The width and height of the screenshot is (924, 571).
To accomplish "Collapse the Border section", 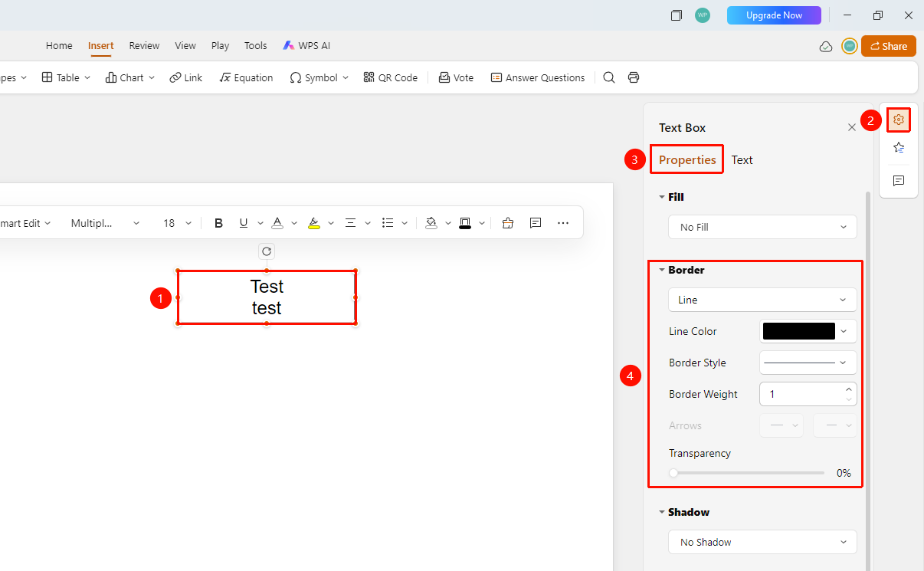I will coord(662,270).
